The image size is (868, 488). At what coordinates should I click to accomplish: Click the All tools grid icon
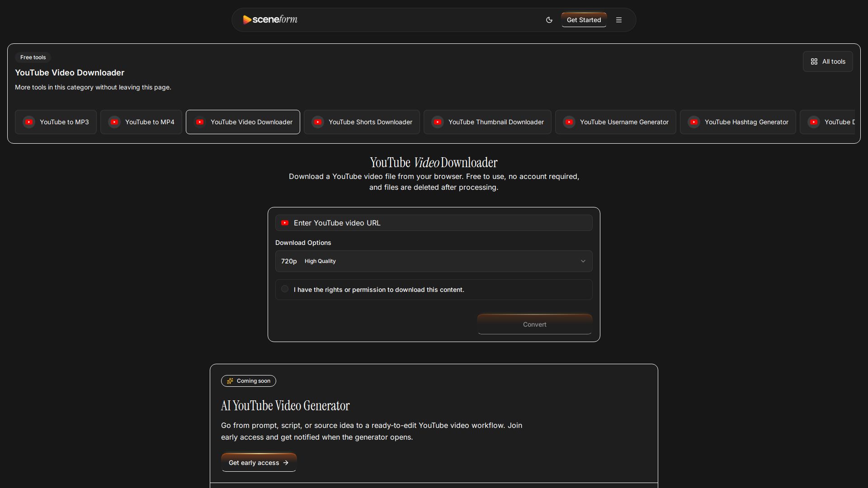[x=814, y=61]
